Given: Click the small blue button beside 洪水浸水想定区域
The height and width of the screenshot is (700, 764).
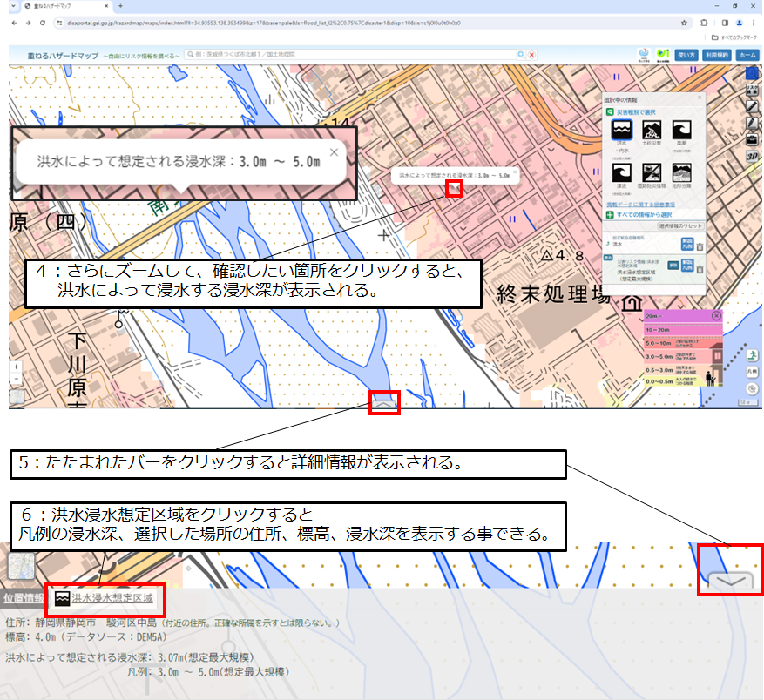Looking at the screenshot, I should point(673,266).
